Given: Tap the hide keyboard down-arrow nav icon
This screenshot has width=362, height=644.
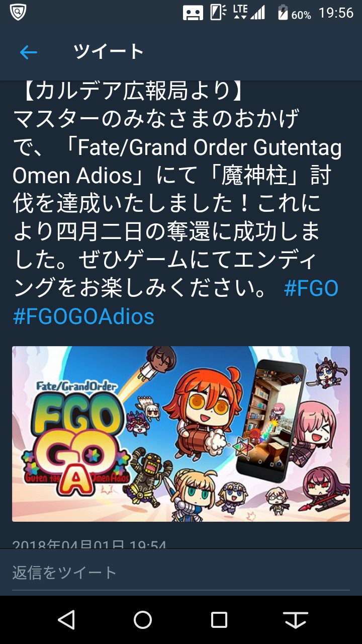Looking at the screenshot, I should pyautogui.click(x=296, y=620).
